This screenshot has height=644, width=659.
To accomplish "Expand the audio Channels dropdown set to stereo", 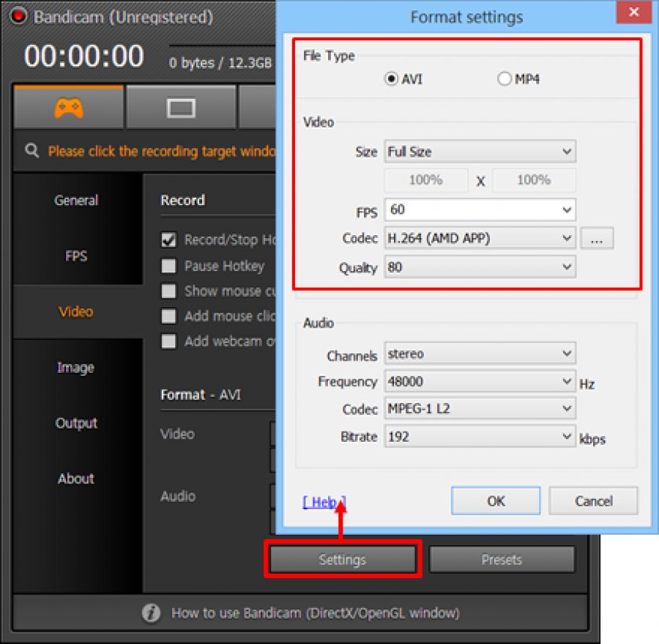I will click(480, 354).
